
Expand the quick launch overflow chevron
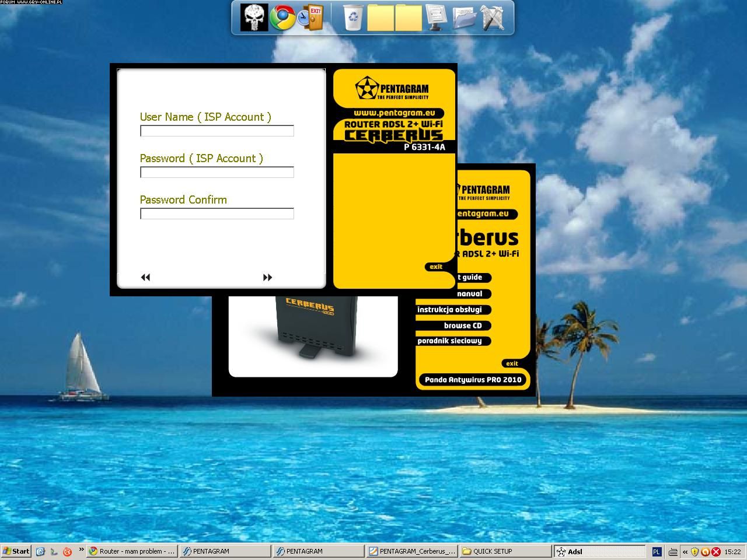81,549
